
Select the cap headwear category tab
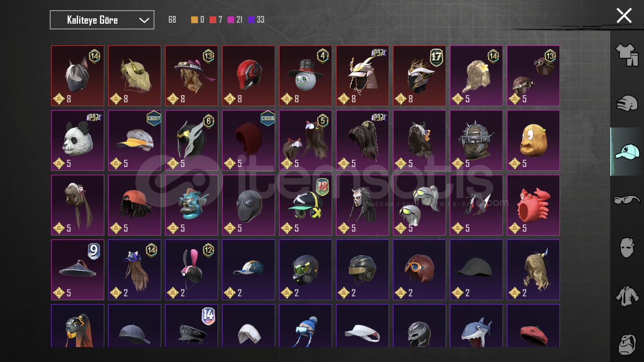pyautogui.click(x=627, y=152)
